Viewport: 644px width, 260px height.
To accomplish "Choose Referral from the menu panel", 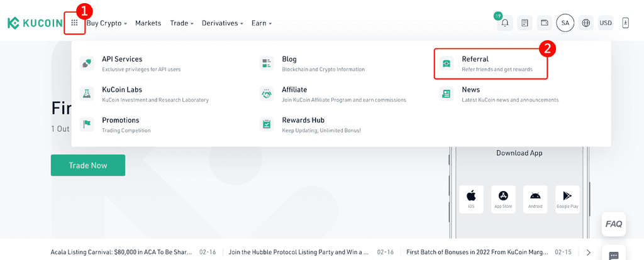I will [x=491, y=63].
